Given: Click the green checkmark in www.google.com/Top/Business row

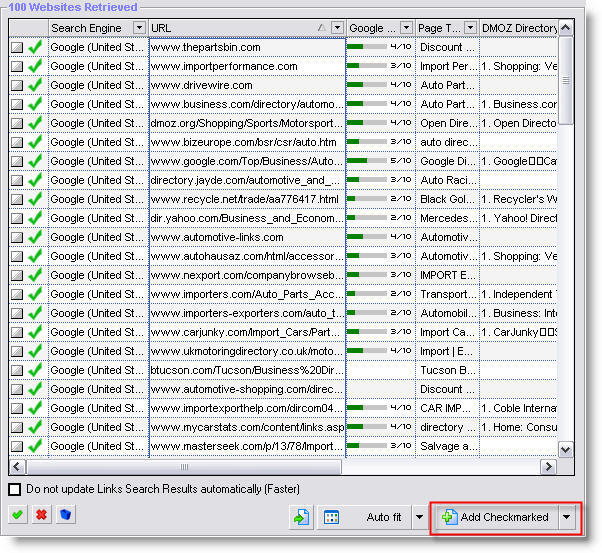Looking at the screenshot, I should [35, 161].
